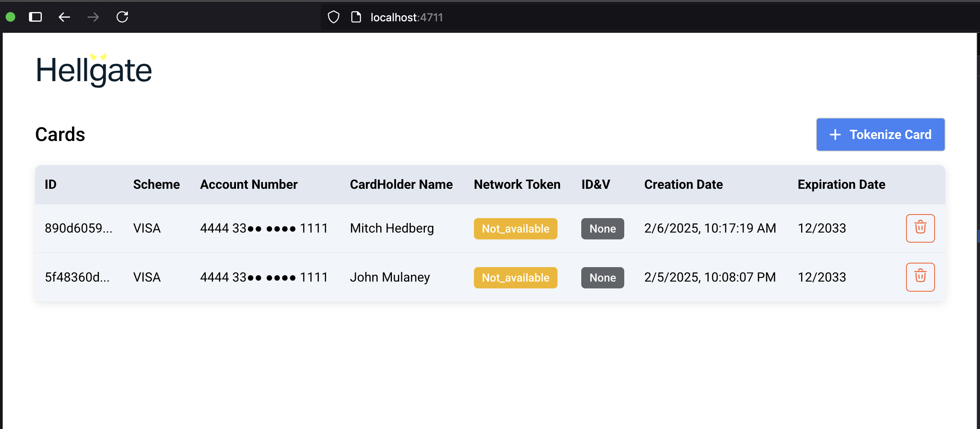Image resolution: width=980 pixels, height=429 pixels.
Task: Click the Scheme column header
Action: pyautogui.click(x=156, y=184)
